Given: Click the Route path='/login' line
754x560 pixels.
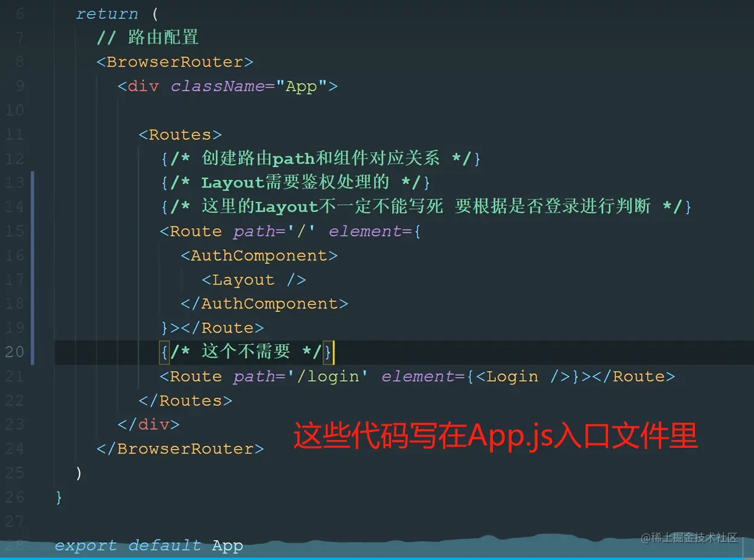Looking at the screenshot, I should tap(417, 376).
